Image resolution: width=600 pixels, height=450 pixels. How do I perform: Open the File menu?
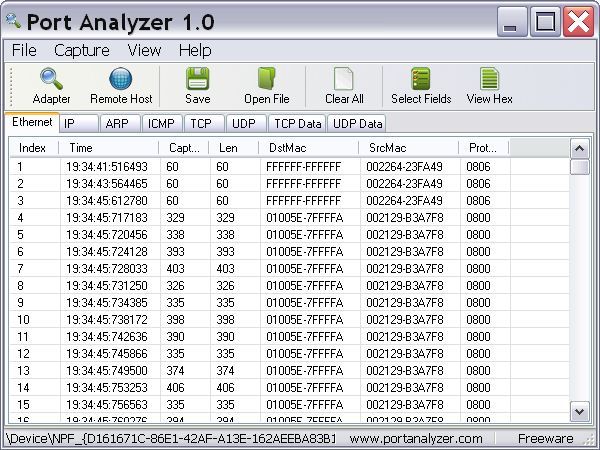coord(24,50)
